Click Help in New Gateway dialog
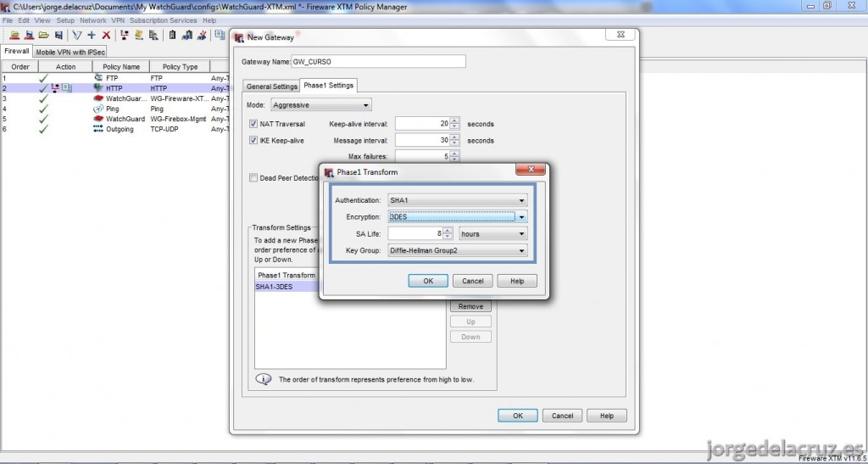The height and width of the screenshot is (464, 868). [607, 416]
